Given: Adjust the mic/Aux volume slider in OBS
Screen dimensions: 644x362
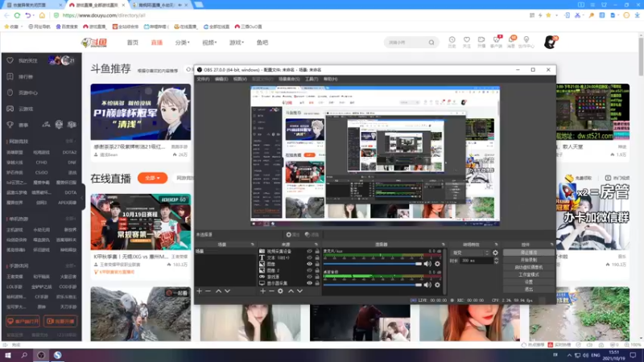Looking at the screenshot, I should pos(373,264).
